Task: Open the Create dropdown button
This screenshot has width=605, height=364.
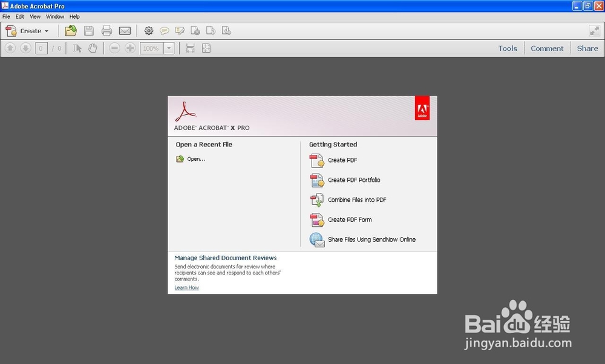Action: point(27,31)
